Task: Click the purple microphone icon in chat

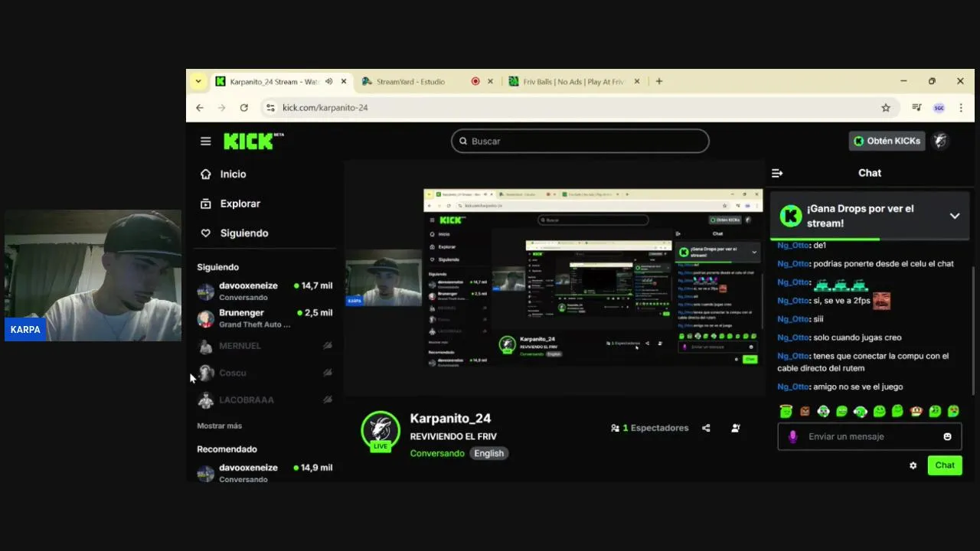Action: [792, 436]
